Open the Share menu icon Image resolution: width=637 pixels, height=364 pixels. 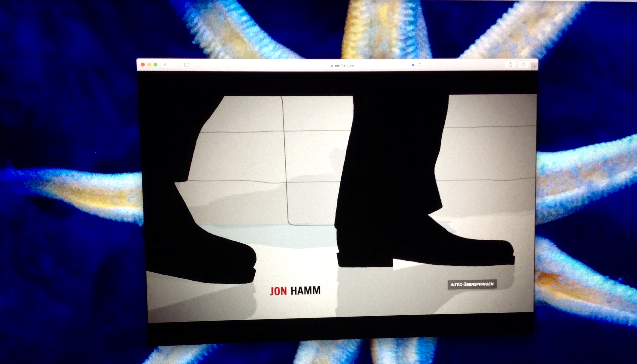[x=510, y=65]
